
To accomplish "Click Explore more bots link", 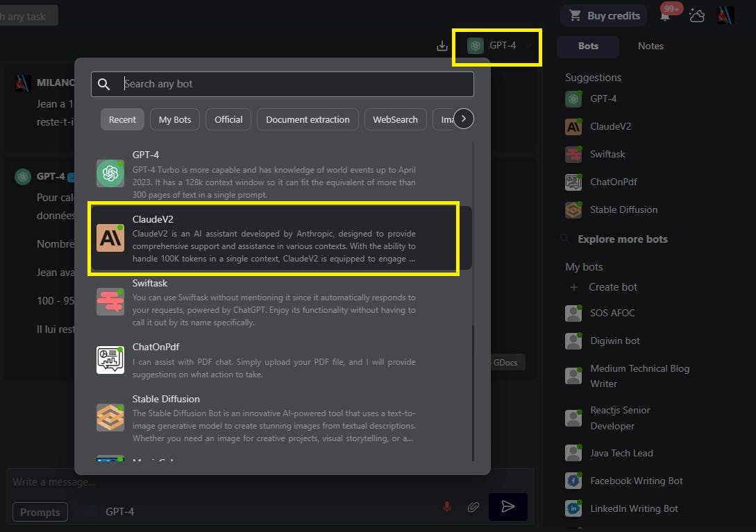I will pyautogui.click(x=623, y=239).
